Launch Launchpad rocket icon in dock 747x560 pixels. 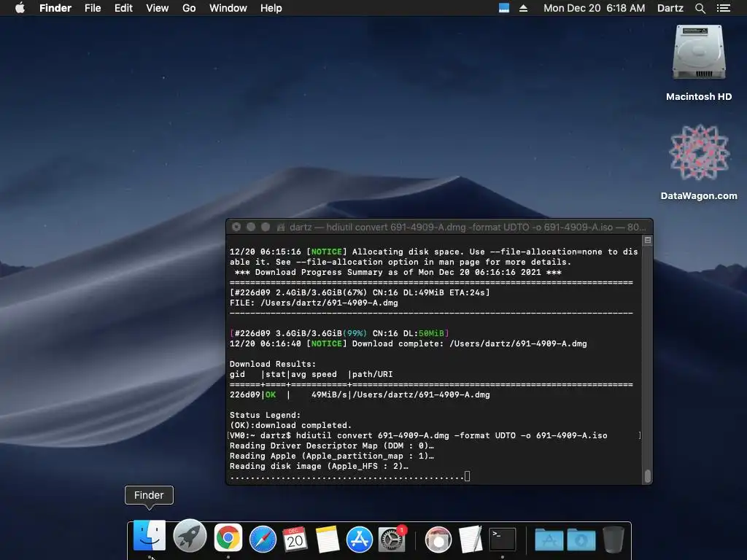(x=190, y=536)
